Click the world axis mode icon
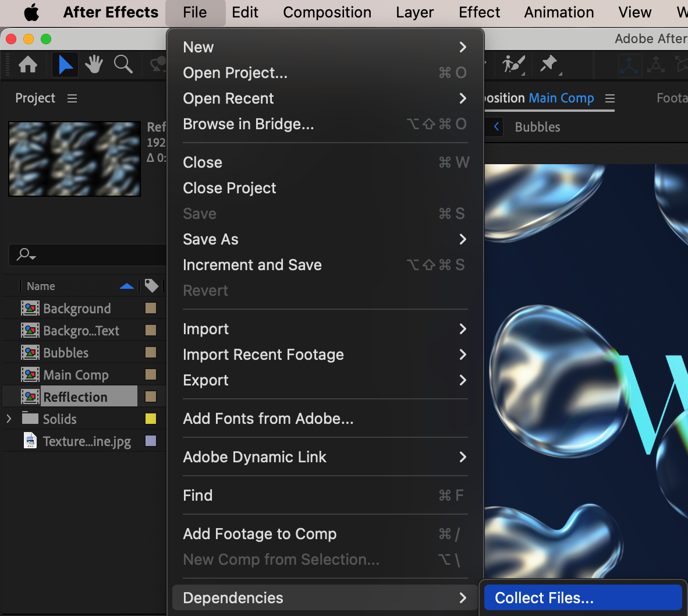 click(x=656, y=65)
